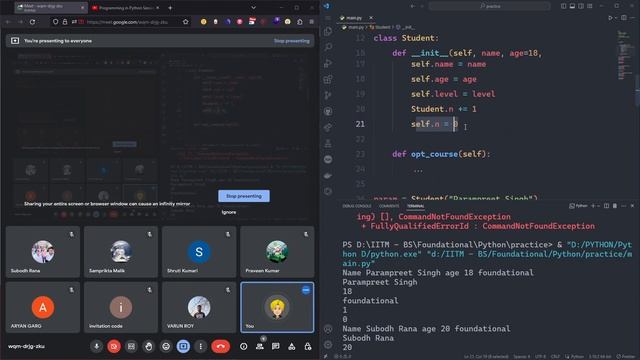Screen dimensions: 640x360
Task: Open Source Control view in activity bar
Action: click(x=328, y=95)
